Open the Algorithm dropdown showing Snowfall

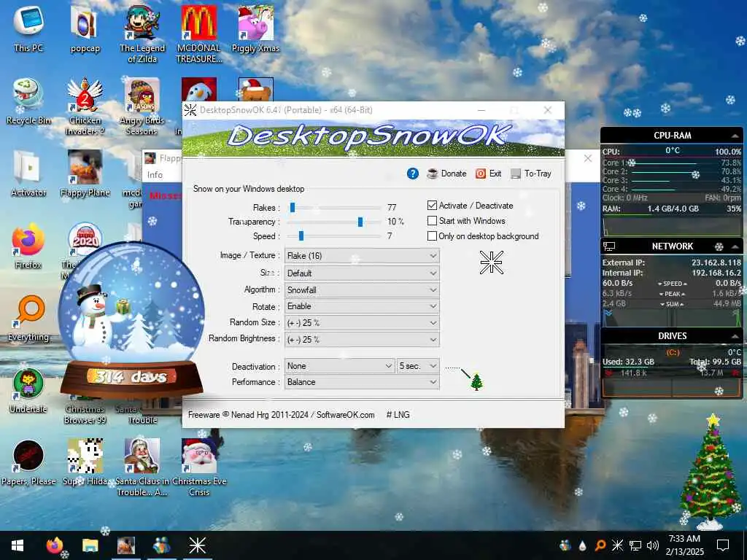(362, 290)
